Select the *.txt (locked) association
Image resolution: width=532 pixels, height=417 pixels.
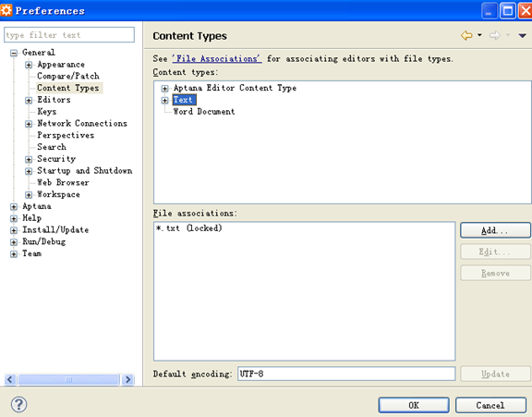click(189, 227)
